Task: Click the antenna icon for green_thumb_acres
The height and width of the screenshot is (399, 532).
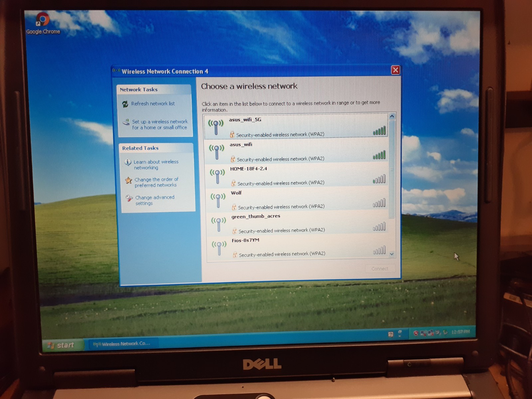Action: tap(219, 224)
